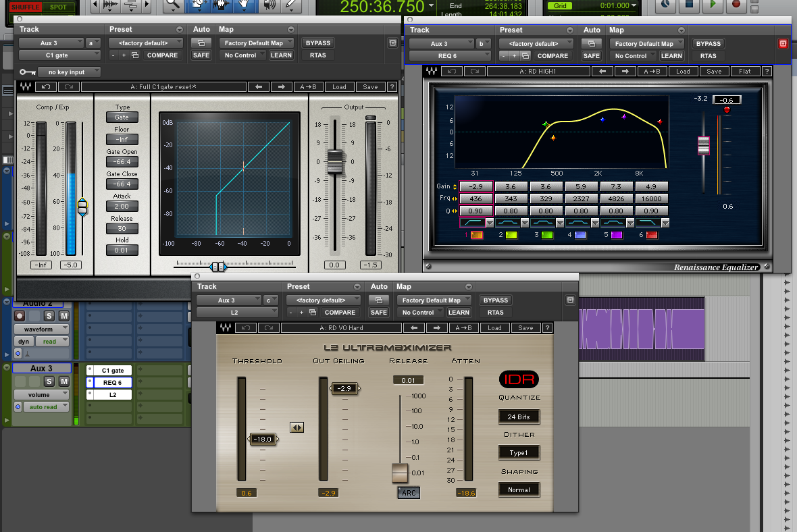Click redo arrow in C1 gate Waves toolbar
The width and height of the screenshot is (797, 532).
click(69, 87)
